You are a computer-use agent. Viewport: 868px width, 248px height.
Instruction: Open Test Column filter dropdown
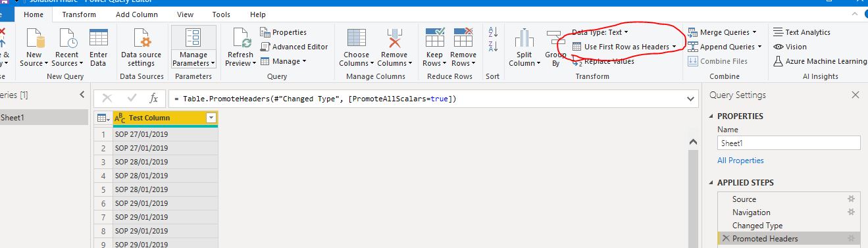pyautogui.click(x=211, y=118)
